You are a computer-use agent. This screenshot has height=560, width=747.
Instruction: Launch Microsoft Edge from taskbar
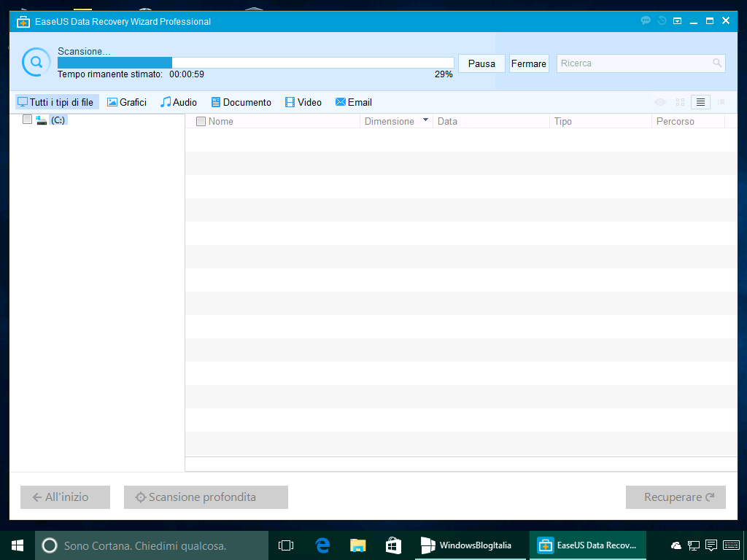click(x=322, y=545)
